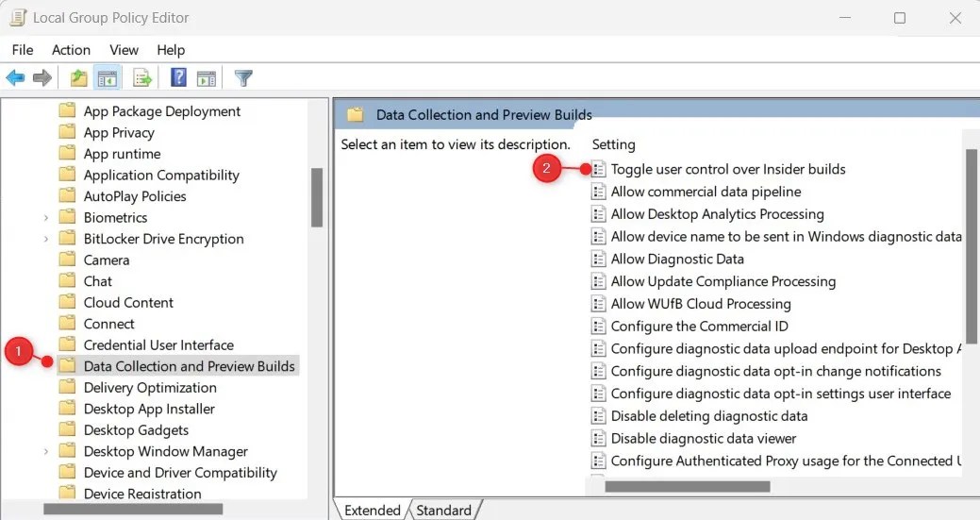The image size is (980, 520).
Task: Click folder icon of Connect
Action: tap(67, 324)
